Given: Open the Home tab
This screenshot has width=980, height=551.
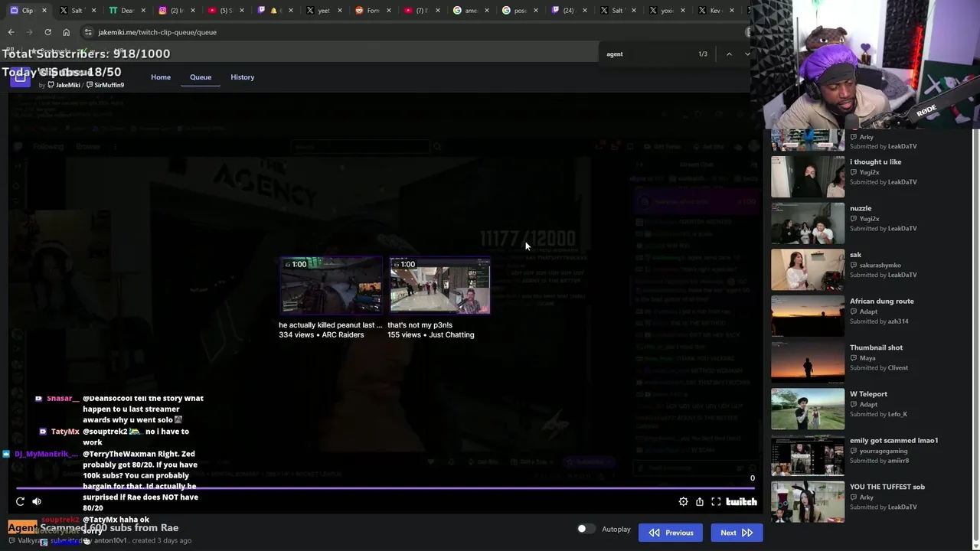Looking at the screenshot, I should (161, 77).
